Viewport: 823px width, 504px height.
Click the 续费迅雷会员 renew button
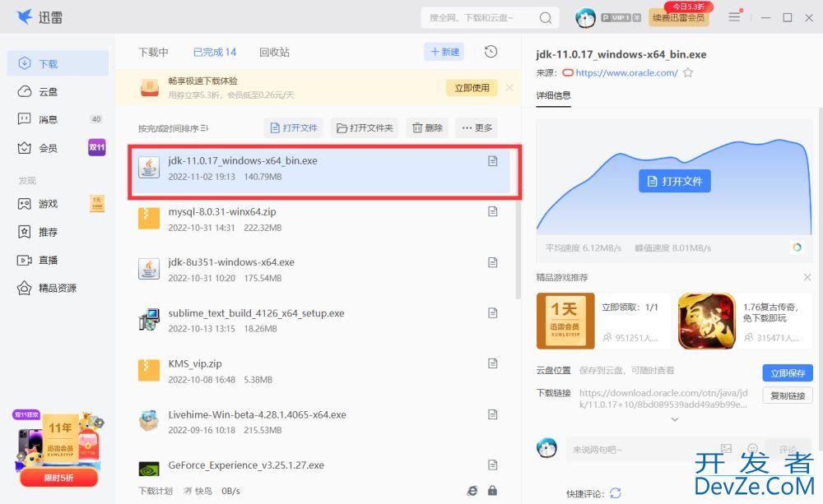[x=679, y=17]
